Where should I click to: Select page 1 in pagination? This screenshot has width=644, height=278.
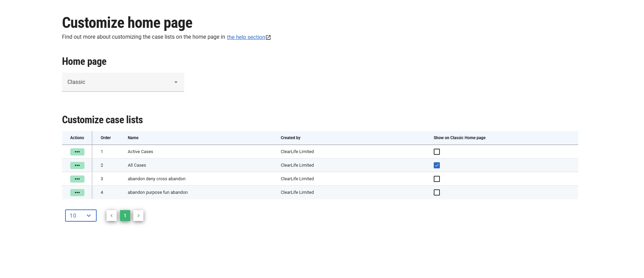tap(125, 216)
